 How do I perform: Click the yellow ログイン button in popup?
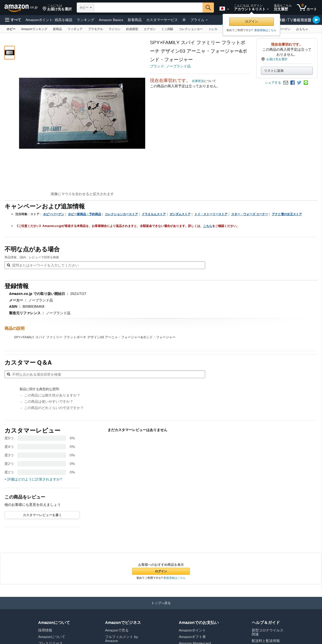coord(252,22)
